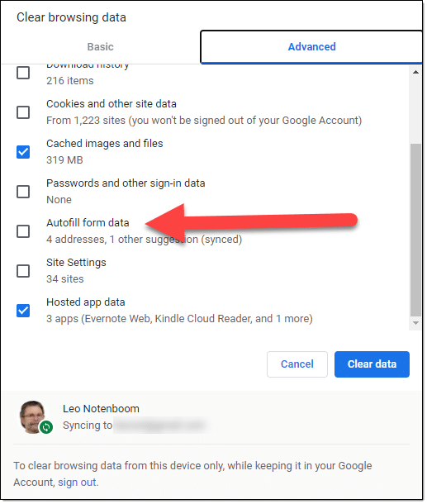Click the 'None' text under Passwords

tap(59, 200)
